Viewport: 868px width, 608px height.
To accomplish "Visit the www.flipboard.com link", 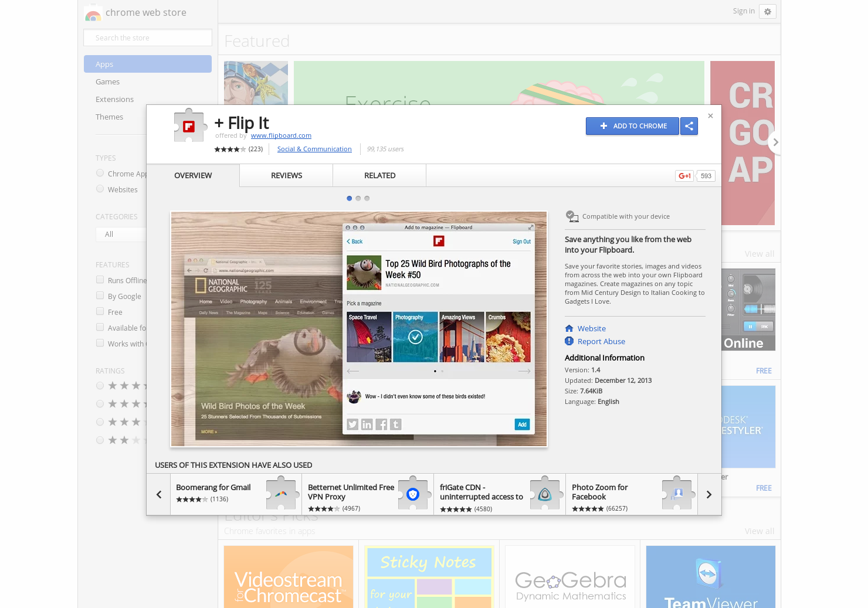I will click(x=281, y=135).
